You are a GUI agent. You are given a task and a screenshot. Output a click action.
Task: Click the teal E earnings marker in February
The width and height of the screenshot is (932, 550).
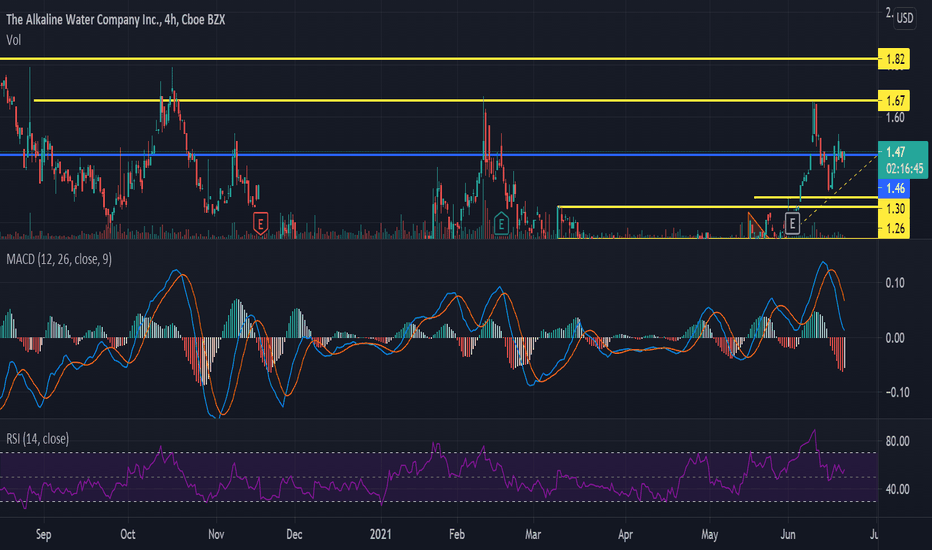coord(501,224)
